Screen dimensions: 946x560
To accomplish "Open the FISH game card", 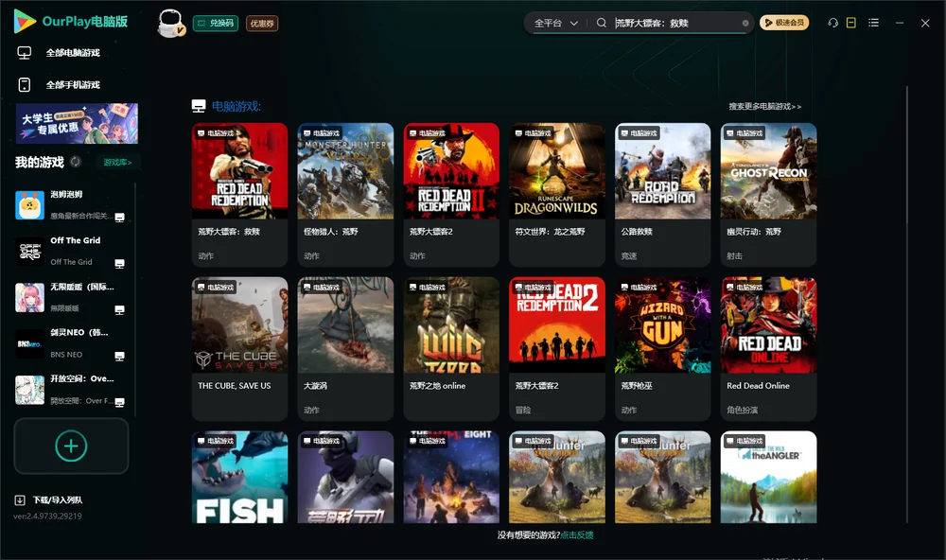I will point(239,477).
